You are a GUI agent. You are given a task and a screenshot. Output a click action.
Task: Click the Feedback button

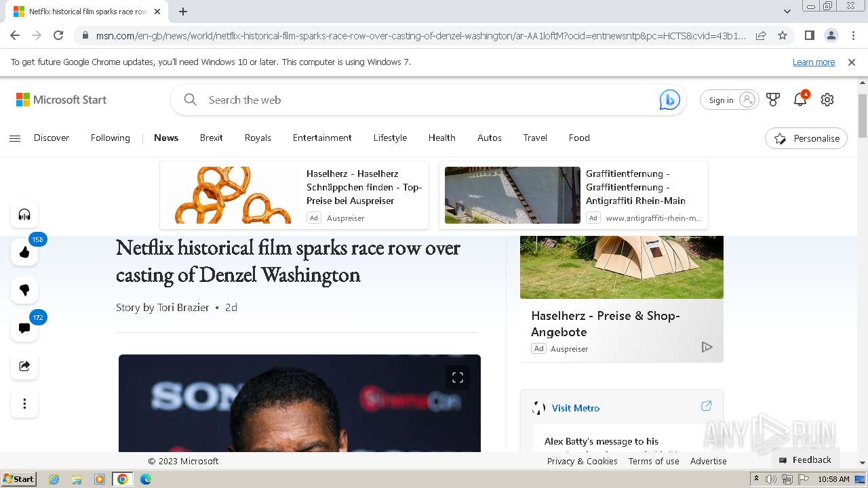click(806, 460)
